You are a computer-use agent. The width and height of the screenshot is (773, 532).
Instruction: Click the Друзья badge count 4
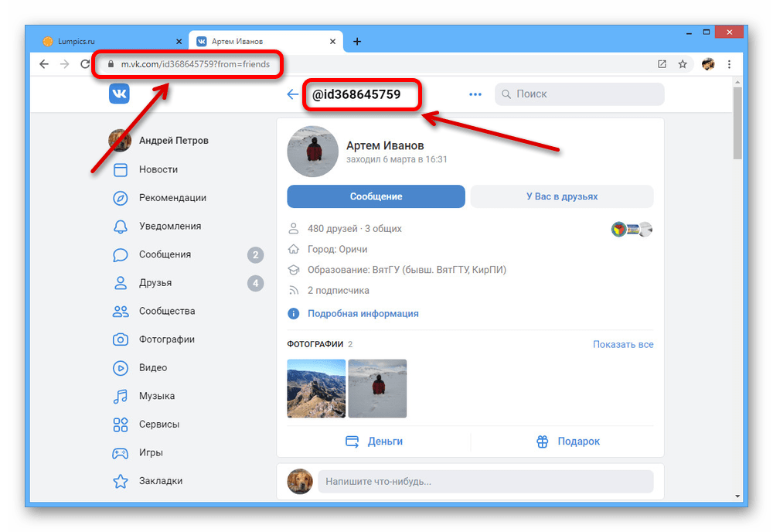[255, 283]
